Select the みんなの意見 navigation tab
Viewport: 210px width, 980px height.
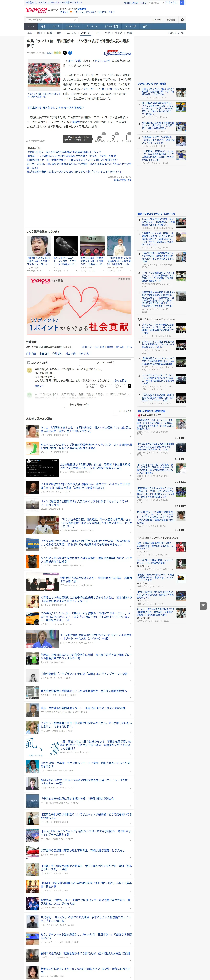pos(111,27)
